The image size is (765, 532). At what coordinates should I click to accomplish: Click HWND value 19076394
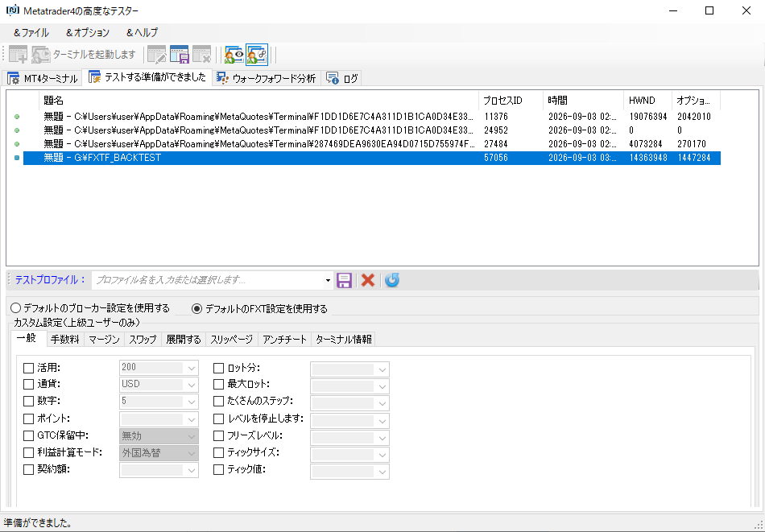[x=648, y=117]
